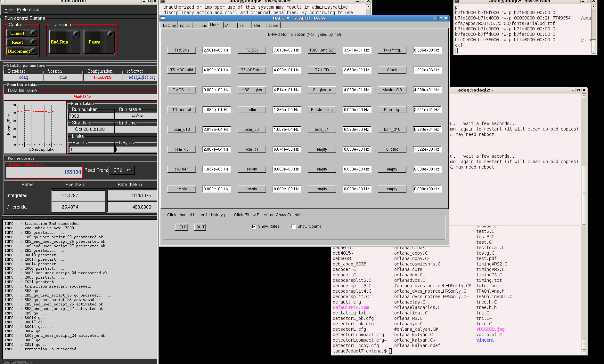Screen dimensions: 604x364
Task: Click the Cancel control button
Action: (x=21, y=33)
